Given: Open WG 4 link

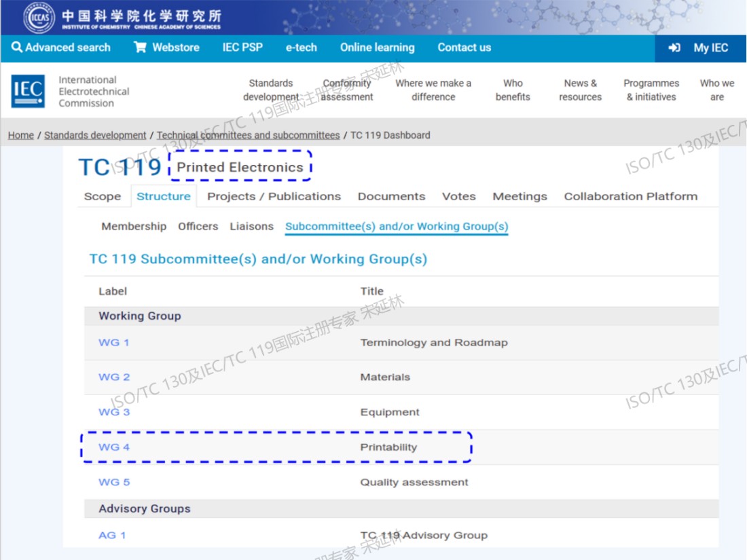Looking at the screenshot, I should point(114,447).
